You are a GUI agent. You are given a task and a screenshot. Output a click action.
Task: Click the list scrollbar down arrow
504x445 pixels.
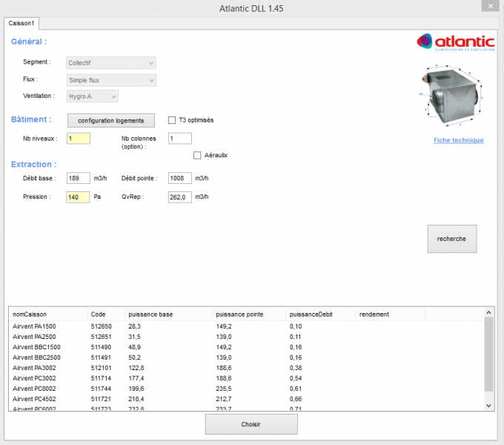click(x=488, y=406)
